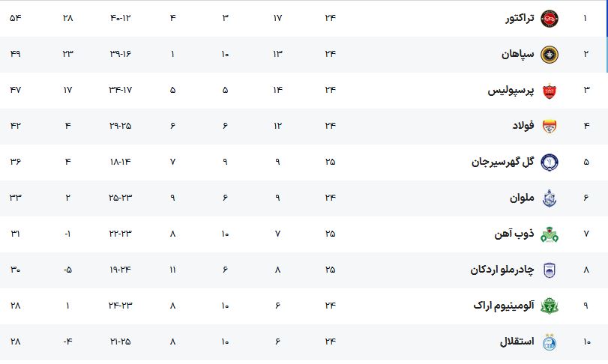Viewport: 608px width, 364px height.
Task: Select the ذوب آهن team name
Action: pos(514,234)
